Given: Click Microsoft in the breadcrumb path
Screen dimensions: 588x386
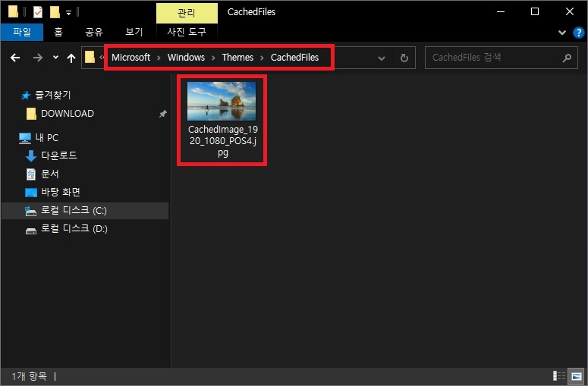Looking at the screenshot, I should coord(130,58).
